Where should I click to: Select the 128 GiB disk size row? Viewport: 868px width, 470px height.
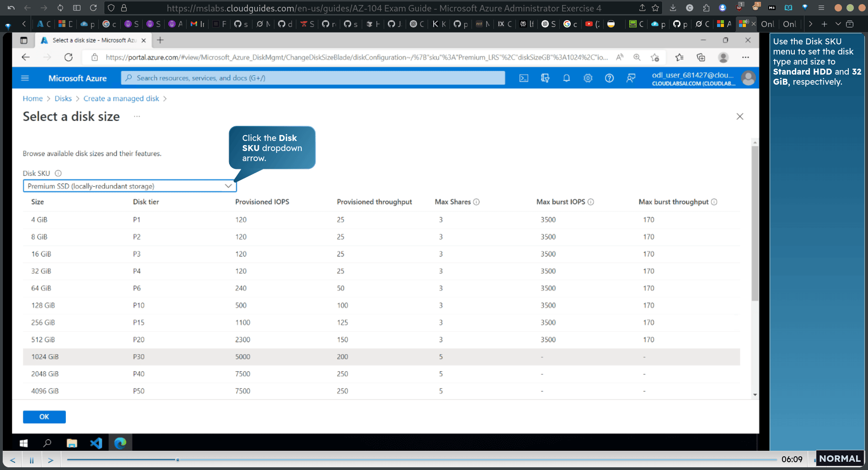click(381, 305)
